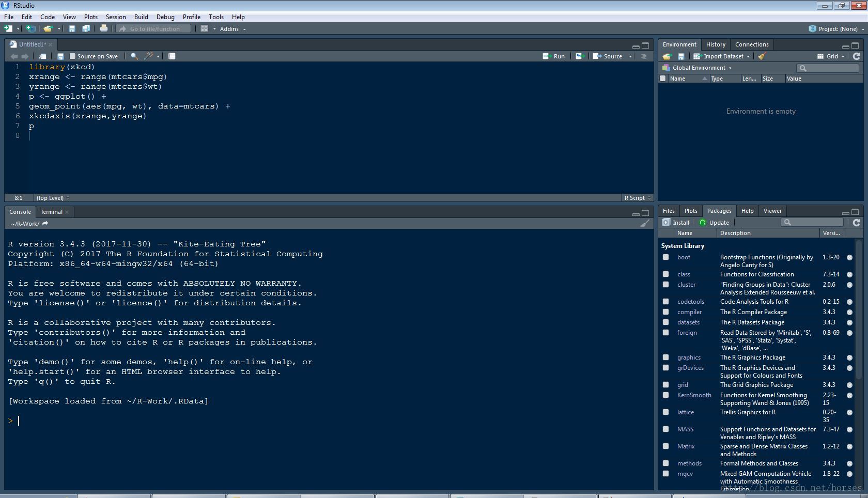This screenshot has height=498, width=868.
Task: Load the foreign package via checkbox
Action: (x=665, y=332)
